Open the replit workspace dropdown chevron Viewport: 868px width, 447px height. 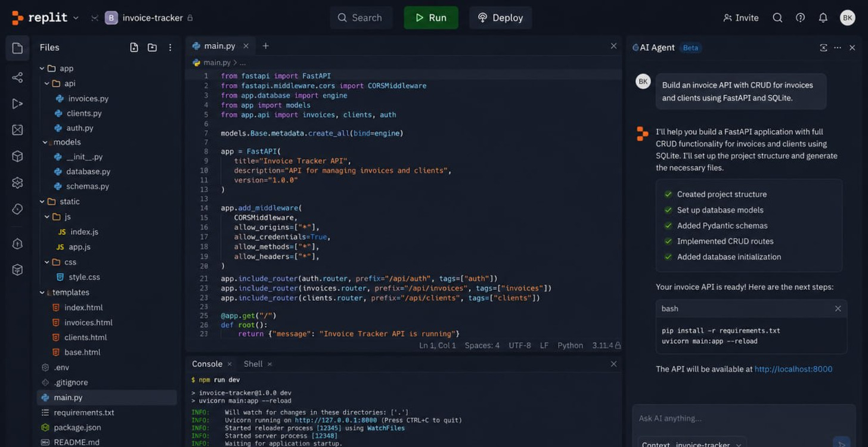point(76,18)
